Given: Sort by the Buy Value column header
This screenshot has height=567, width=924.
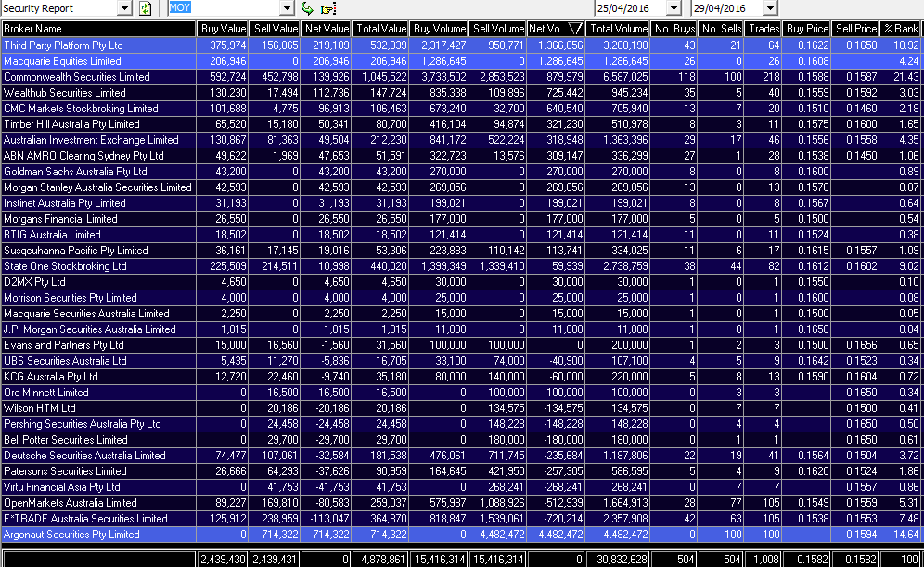Looking at the screenshot, I should pyautogui.click(x=222, y=29).
